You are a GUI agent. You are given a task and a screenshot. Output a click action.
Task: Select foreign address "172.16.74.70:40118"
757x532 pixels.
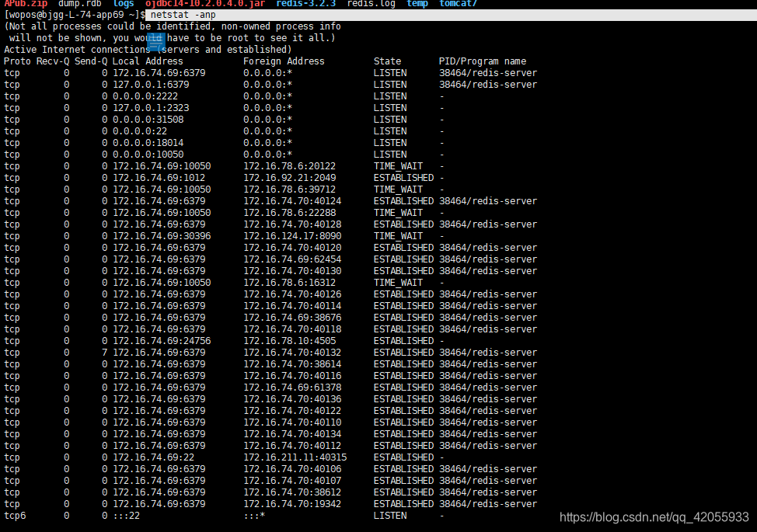(292, 329)
